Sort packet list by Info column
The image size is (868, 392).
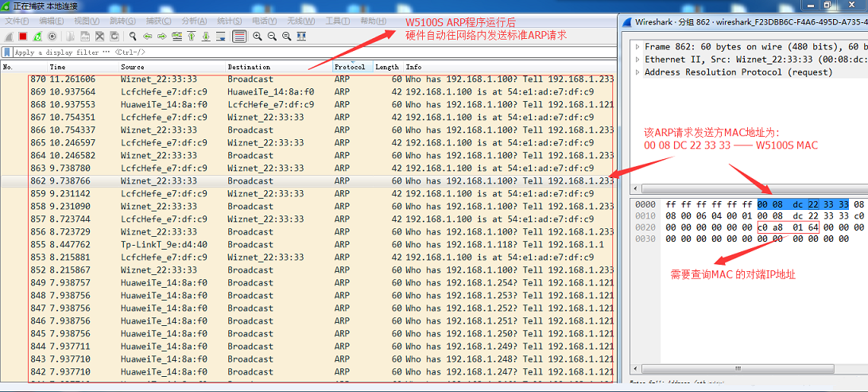[510, 67]
